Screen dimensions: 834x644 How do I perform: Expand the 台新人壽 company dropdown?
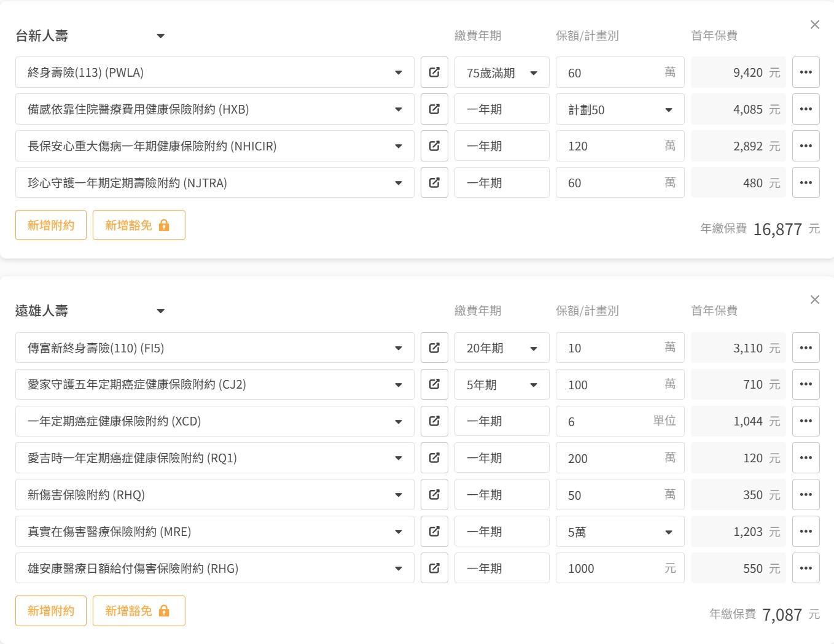pyautogui.click(x=160, y=36)
